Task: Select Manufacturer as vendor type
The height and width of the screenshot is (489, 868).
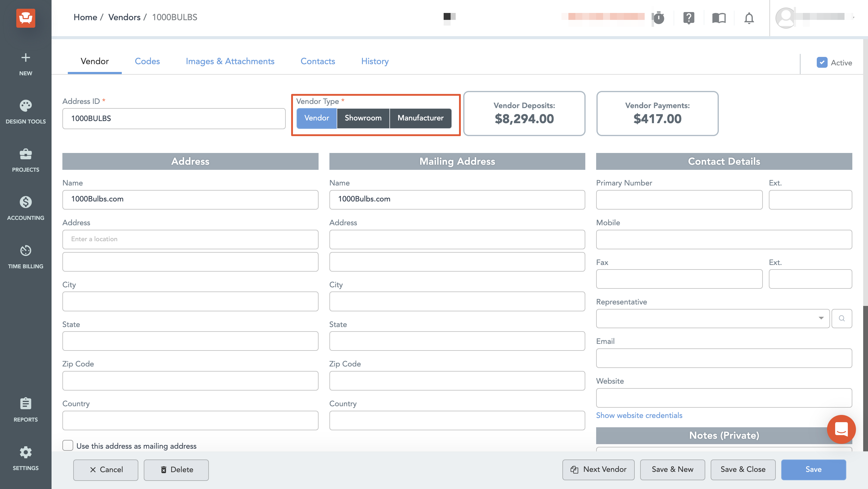Action: tap(420, 118)
